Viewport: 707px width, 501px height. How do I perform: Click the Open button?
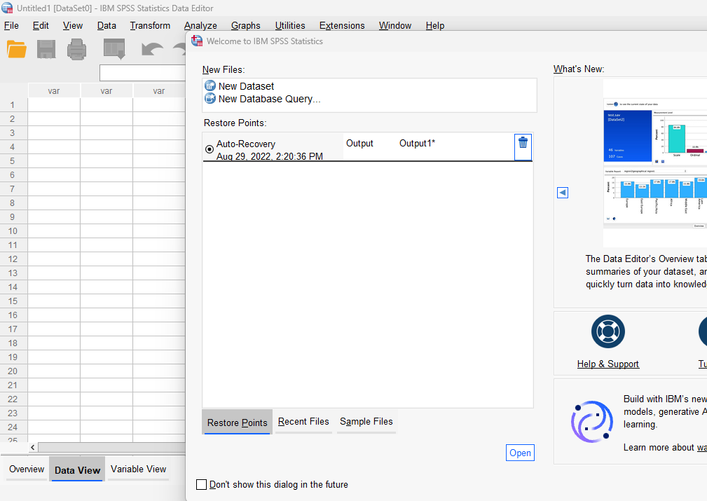(x=520, y=453)
